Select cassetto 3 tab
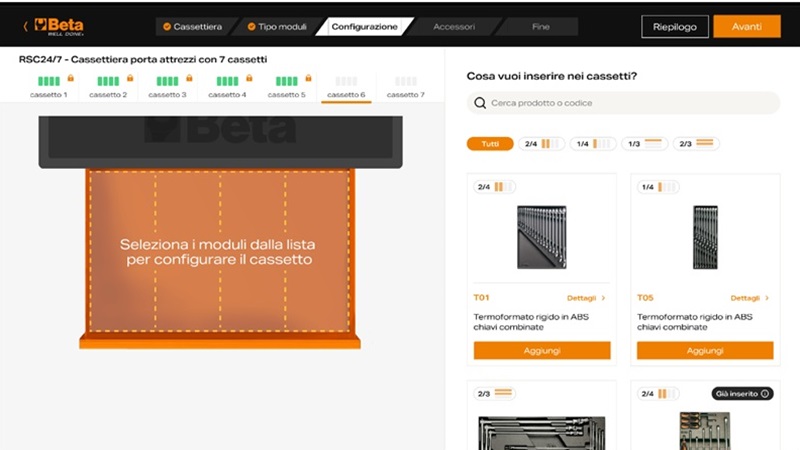 coord(167,87)
